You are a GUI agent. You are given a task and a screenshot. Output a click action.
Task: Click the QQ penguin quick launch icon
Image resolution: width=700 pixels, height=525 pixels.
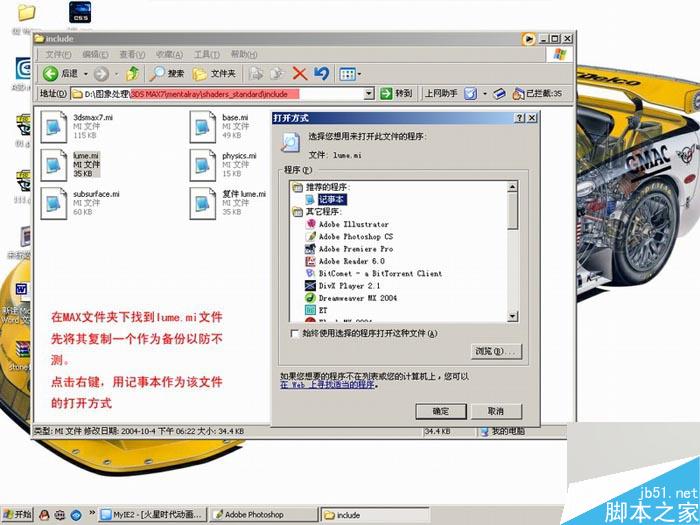(x=44, y=515)
